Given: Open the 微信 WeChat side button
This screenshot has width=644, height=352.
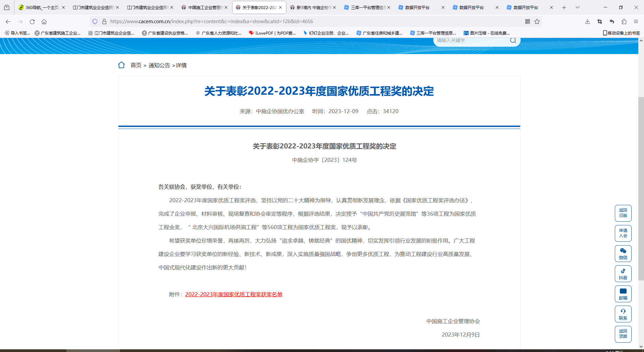Looking at the screenshot, I should click(623, 254).
